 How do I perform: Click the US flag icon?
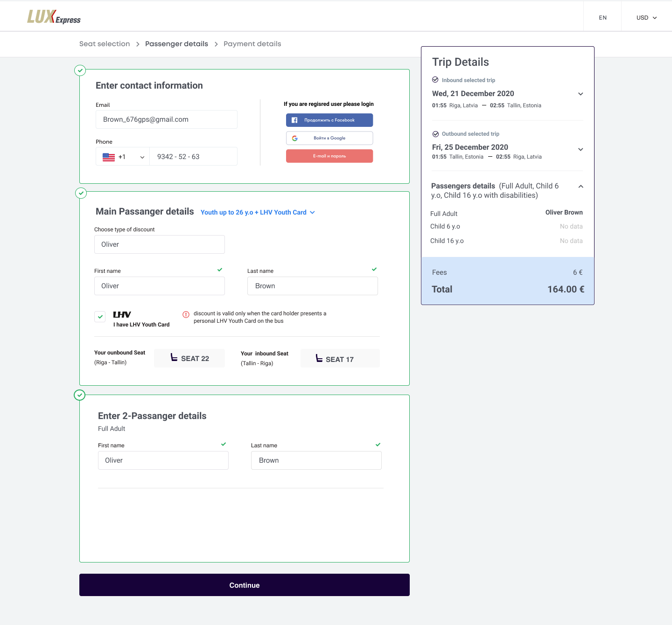pyautogui.click(x=109, y=157)
